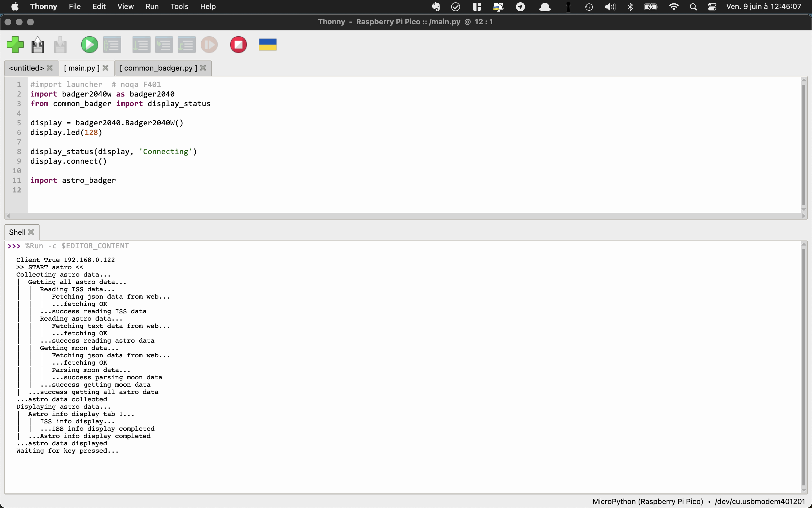Viewport: 812px width, 508px height.
Task: Open Spotlight search icon
Action: click(693, 6)
